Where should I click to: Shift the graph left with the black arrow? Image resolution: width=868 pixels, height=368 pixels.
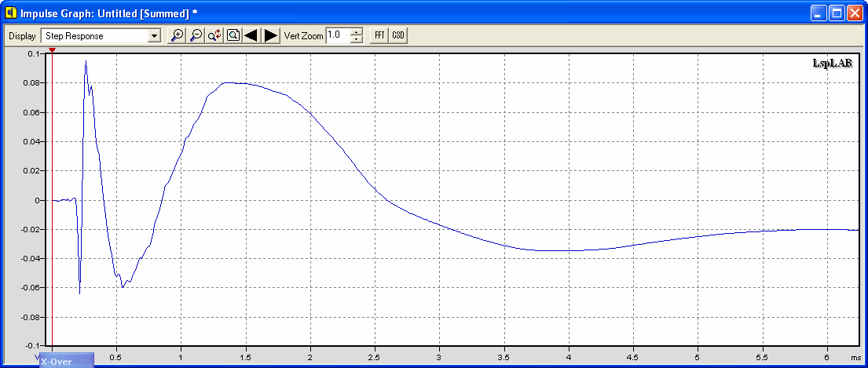pos(251,36)
